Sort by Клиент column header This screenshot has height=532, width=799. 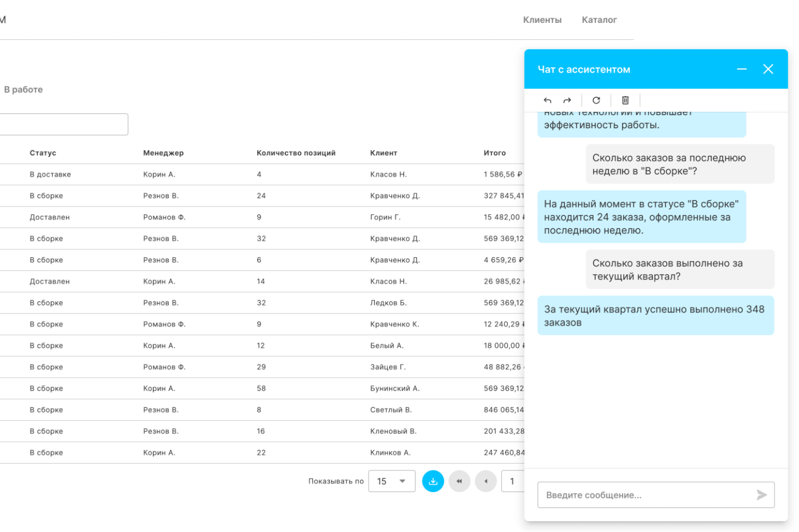[x=384, y=153]
